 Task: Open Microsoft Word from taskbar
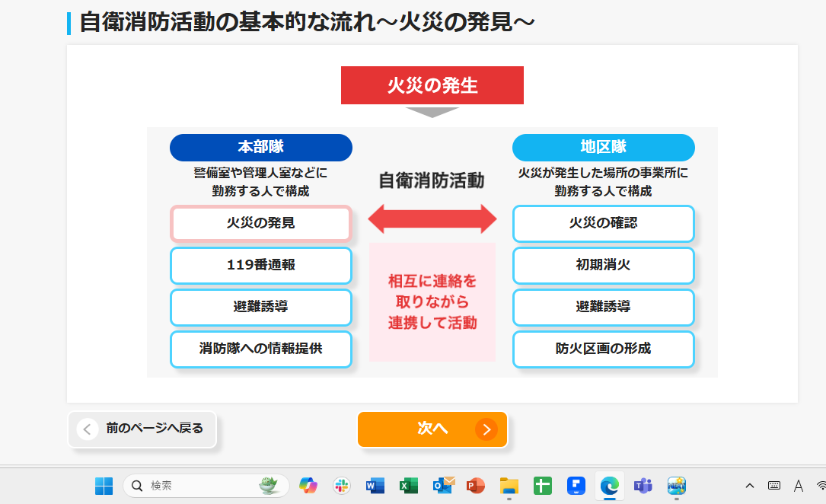coord(375,486)
